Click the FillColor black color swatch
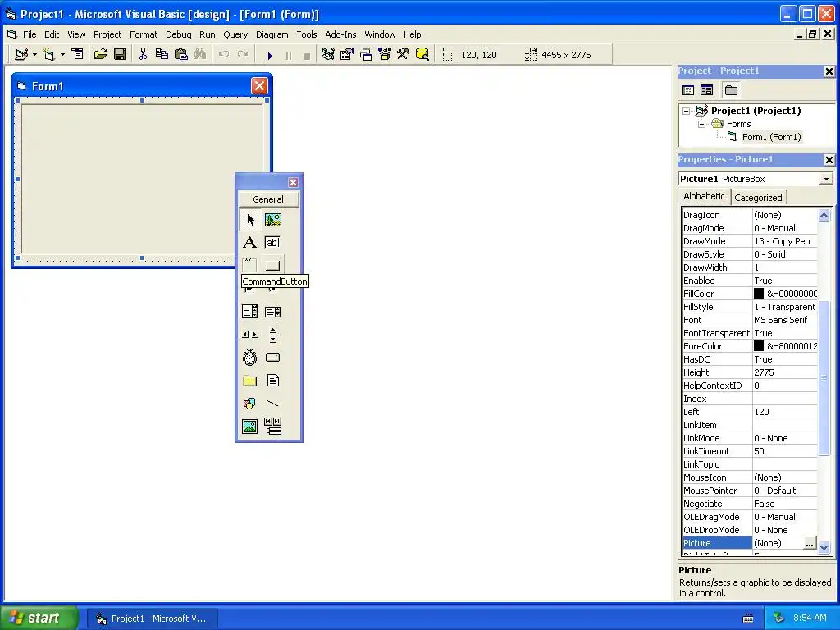 click(x=759, y=294)
